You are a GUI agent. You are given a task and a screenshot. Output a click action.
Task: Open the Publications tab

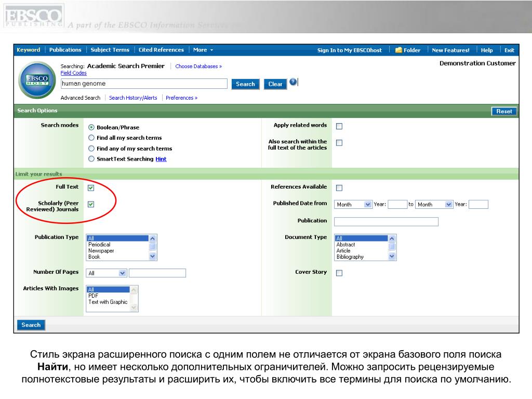65,50
